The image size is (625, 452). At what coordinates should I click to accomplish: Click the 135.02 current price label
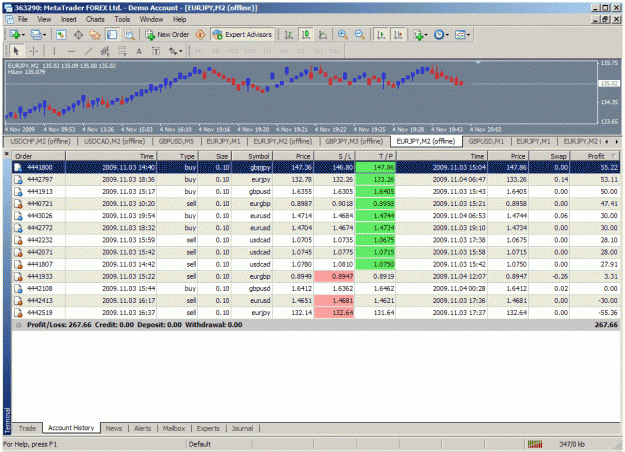coord(608,84)
